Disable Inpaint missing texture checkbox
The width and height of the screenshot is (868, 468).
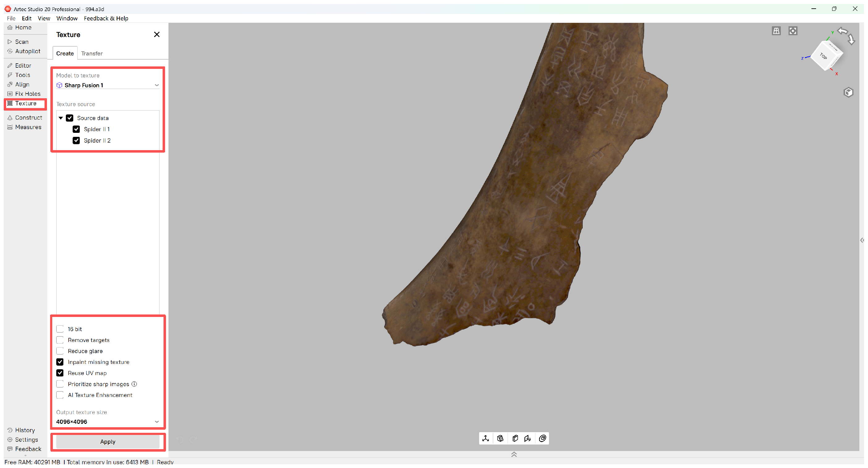(60, 362)
